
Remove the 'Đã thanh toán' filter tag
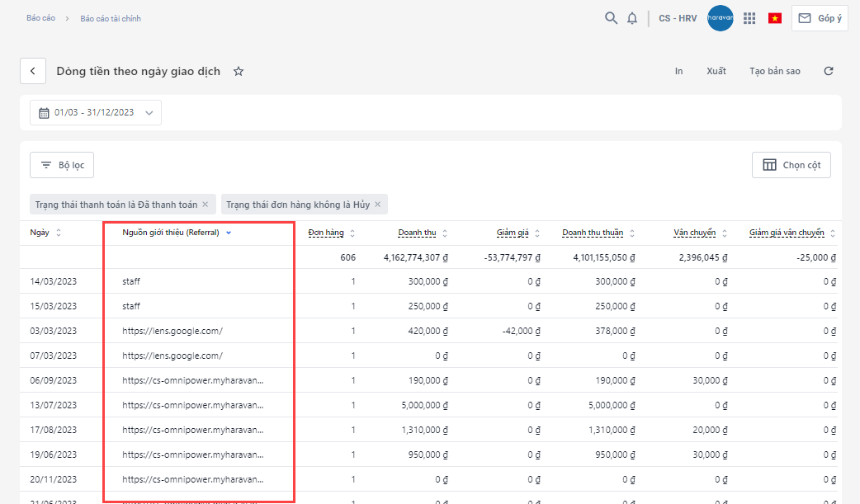tap(206, 205)
